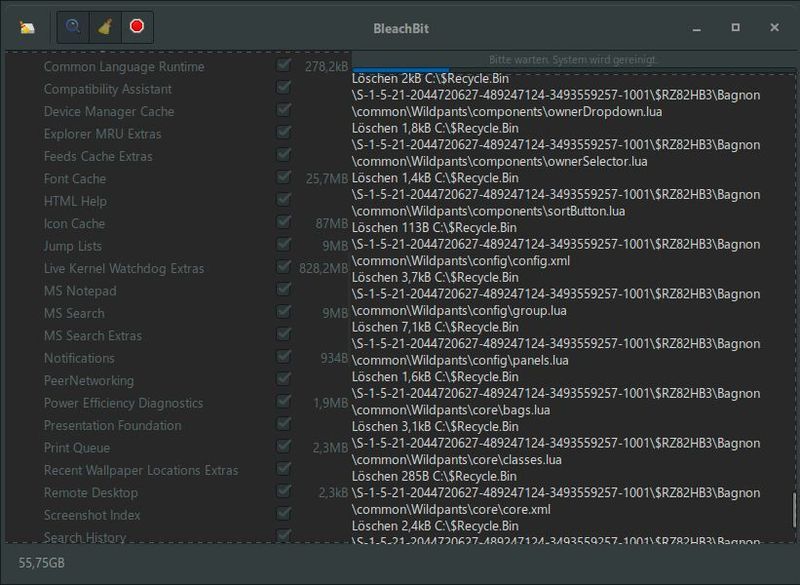Uncheck Live Kernel Watchdog Extras checkbox
This screenshot has height=585, width=800.
284,267
